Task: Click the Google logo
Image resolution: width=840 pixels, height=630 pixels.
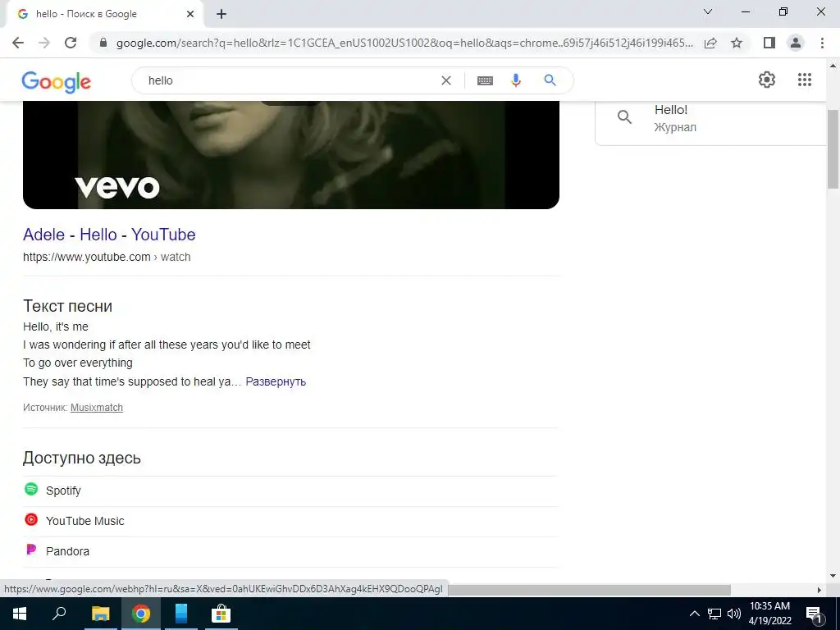Action: pos(57,81)
